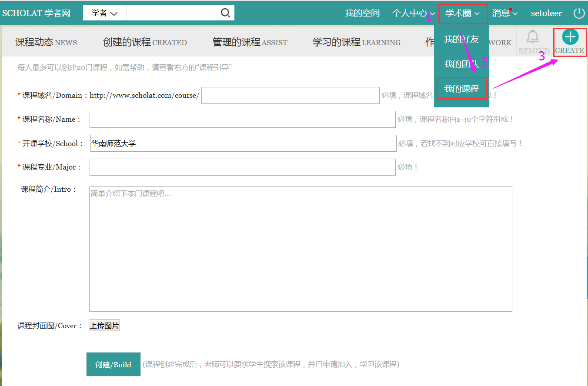Click the 上传图片 upload button
Image resolution: width=588 pixels, height=386 pixels.
coord(104,326)
